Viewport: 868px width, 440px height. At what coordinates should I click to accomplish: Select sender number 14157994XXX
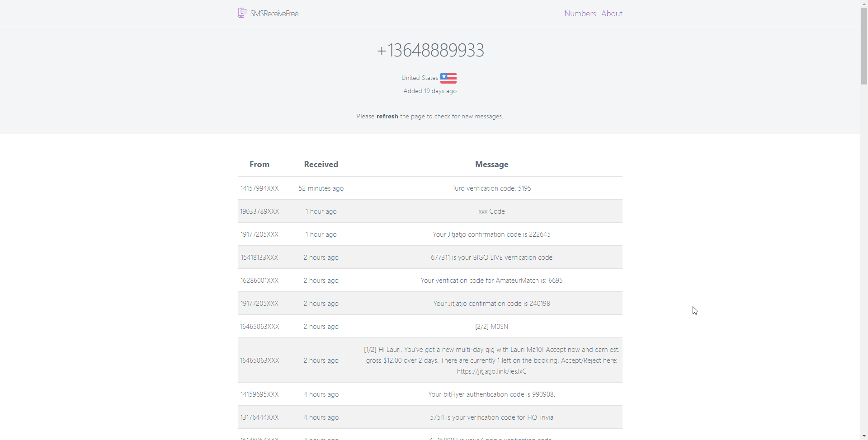tap(259, 188)
